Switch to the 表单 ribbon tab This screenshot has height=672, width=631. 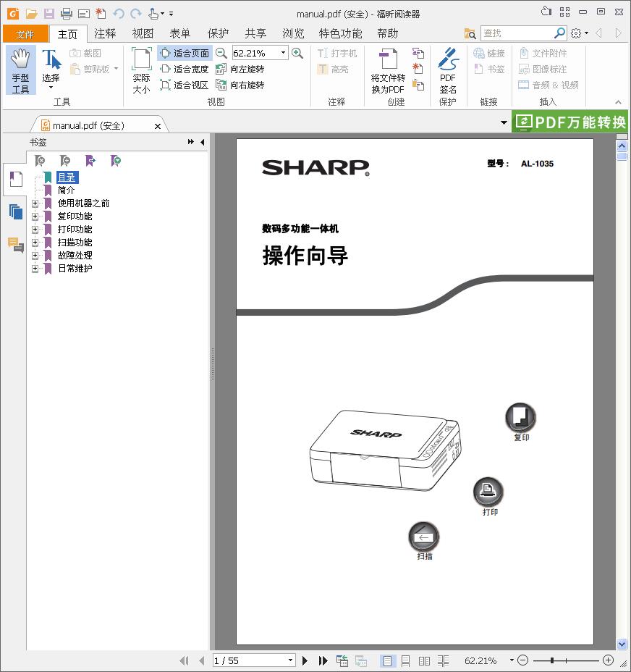[180, 33]
